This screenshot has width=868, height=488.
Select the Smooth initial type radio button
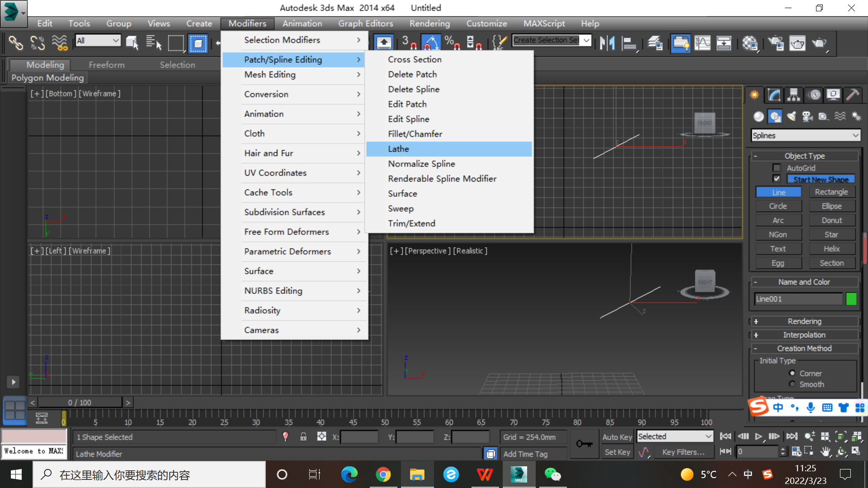click(792, 384)
